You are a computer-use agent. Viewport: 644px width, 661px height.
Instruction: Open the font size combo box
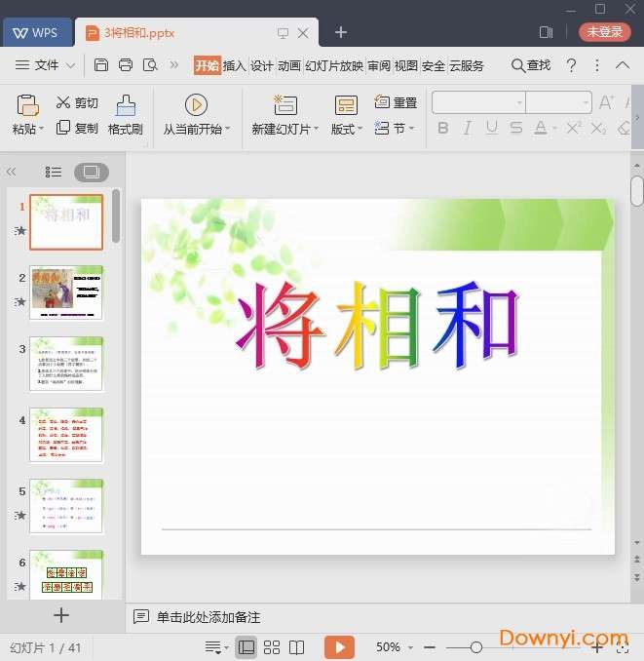pos(559,102)
